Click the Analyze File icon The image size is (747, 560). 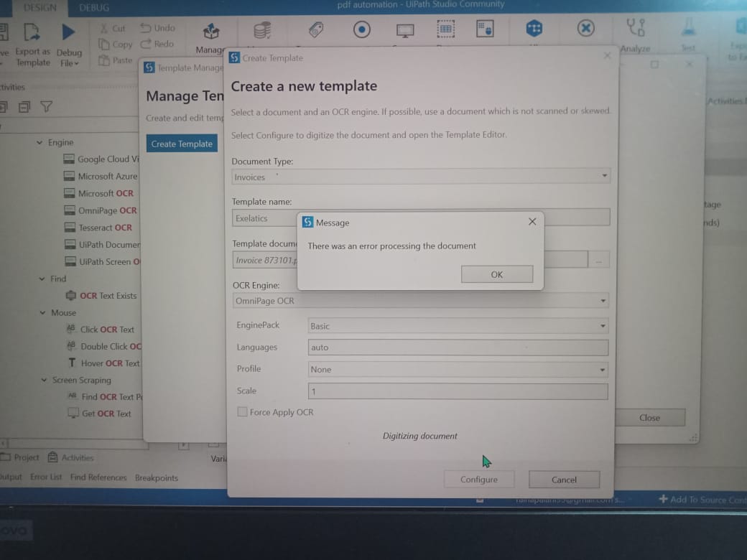tap(636, 27)
